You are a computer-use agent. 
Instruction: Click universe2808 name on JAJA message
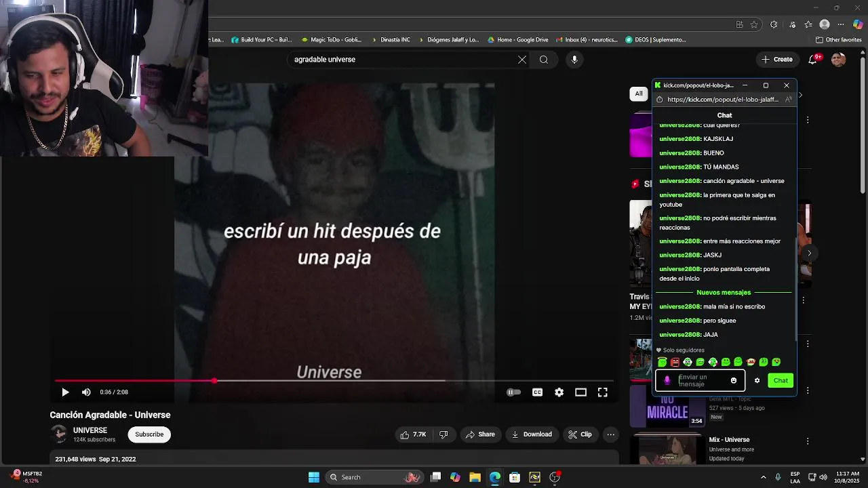pos(679,335)
